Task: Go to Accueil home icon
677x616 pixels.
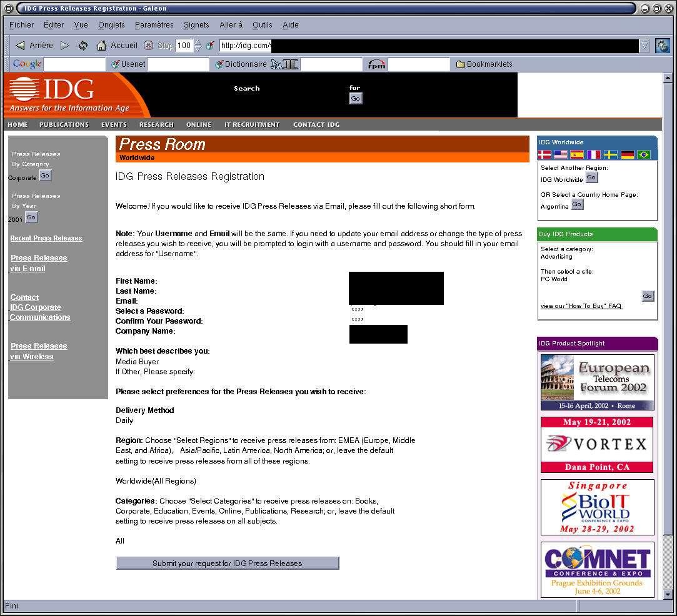Action: [x=101, y=45]
